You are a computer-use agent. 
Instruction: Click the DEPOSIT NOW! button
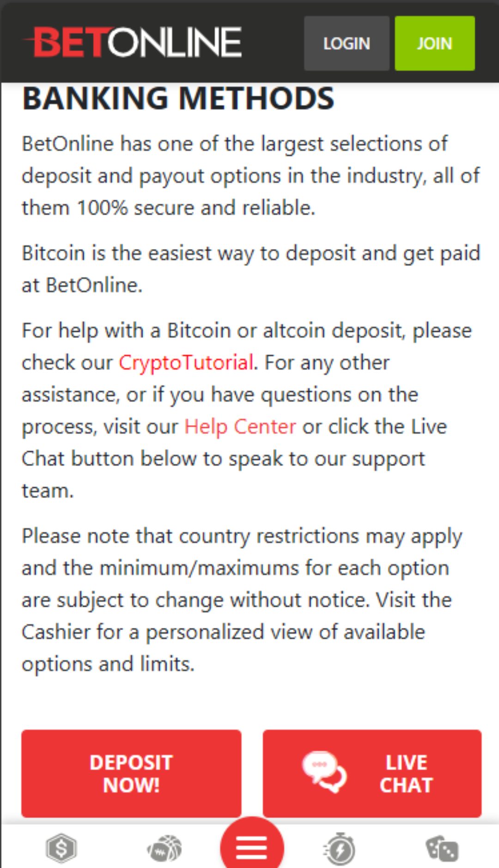[x=131, y=773]
